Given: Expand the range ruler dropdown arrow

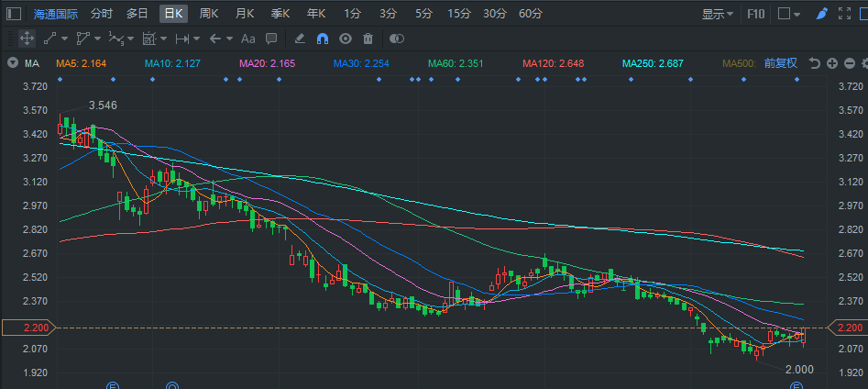Looking at the screenshot, I should (197, 39).
